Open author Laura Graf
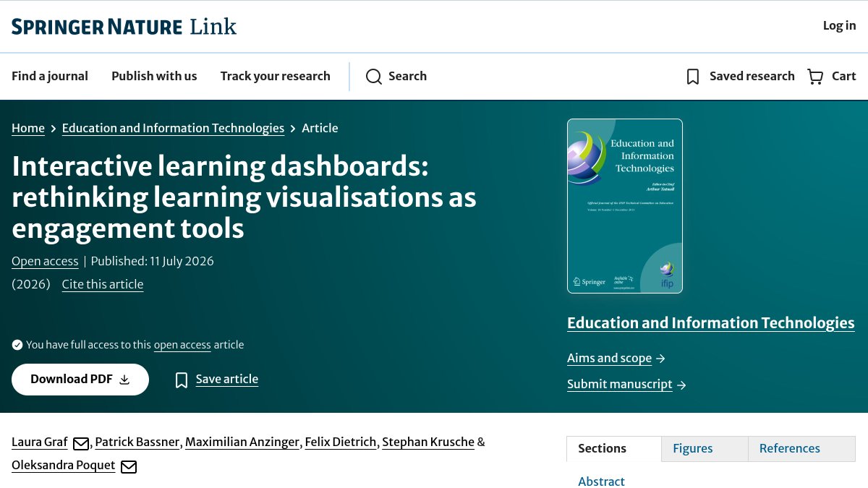The height and width of the screenshot is (488, 868). [40, 442]
